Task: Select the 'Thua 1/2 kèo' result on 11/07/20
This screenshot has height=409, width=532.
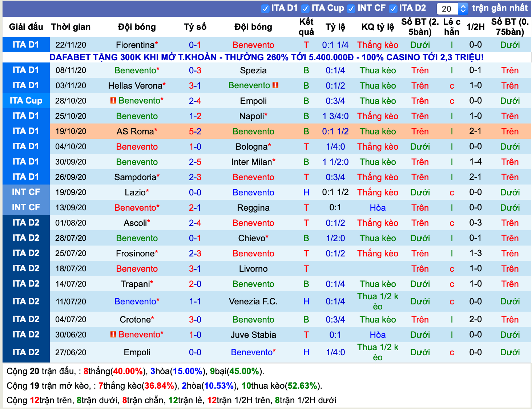Action: coord(378,301)
